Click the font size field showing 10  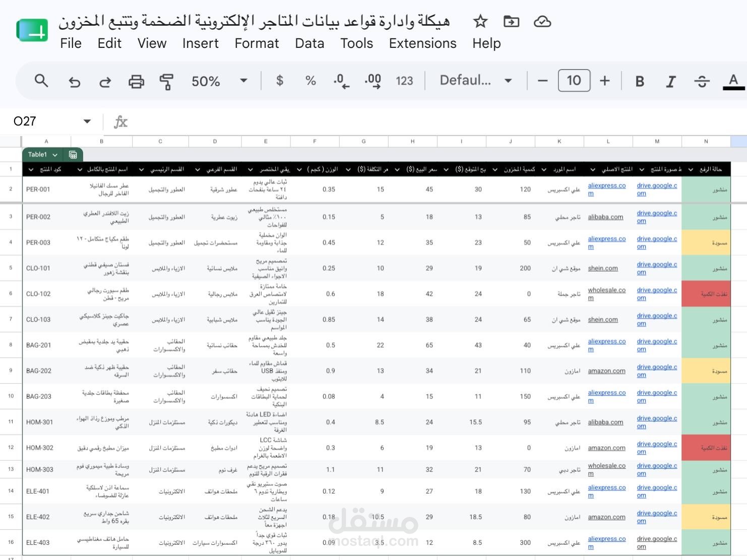(x=574, y=81)
